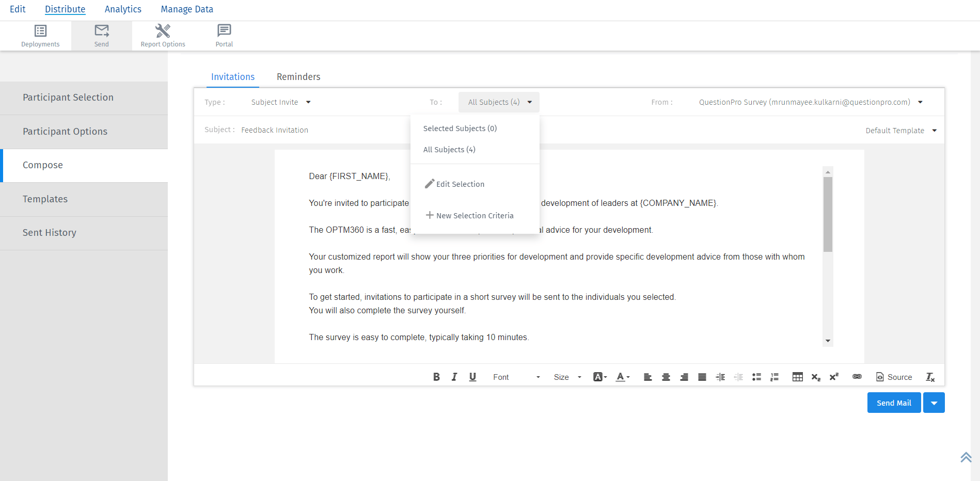Align text left in editor
Image resolution: width=980 pixels, height=481 pixels.
coord(647,377)
